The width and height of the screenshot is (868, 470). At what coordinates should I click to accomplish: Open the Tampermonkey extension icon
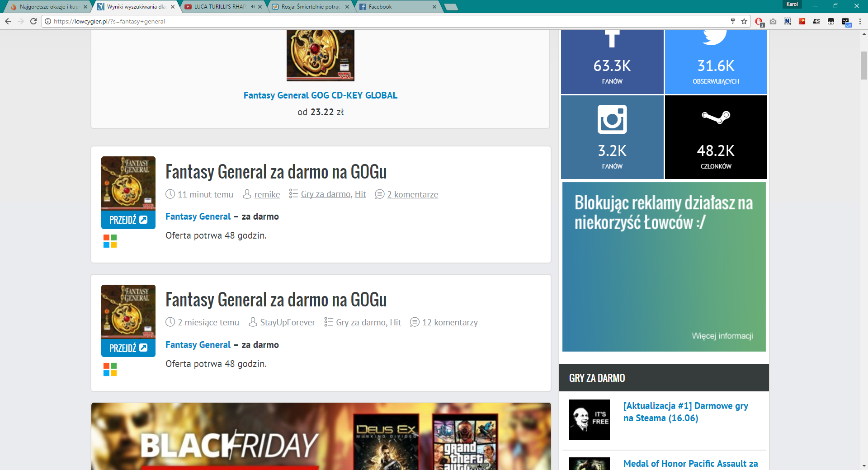831,21
